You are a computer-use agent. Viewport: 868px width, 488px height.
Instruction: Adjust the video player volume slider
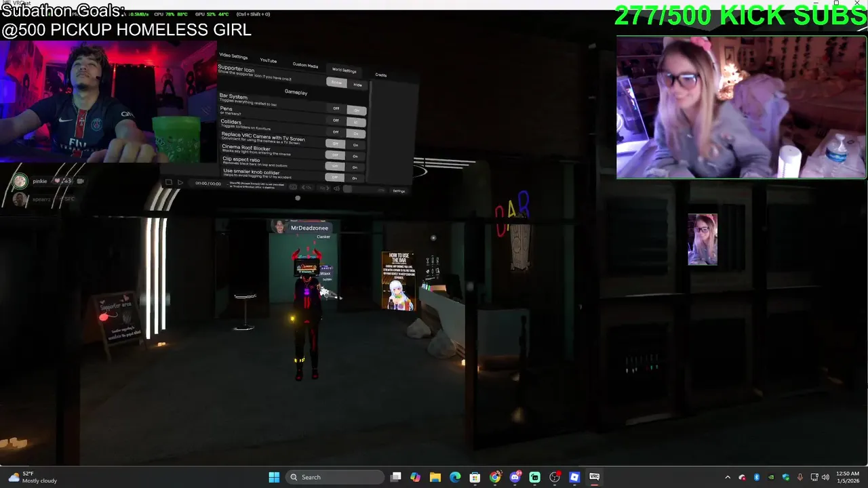(366, 189)
